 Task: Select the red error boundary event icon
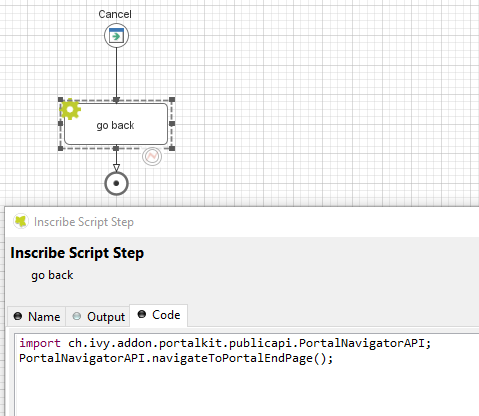152,156
